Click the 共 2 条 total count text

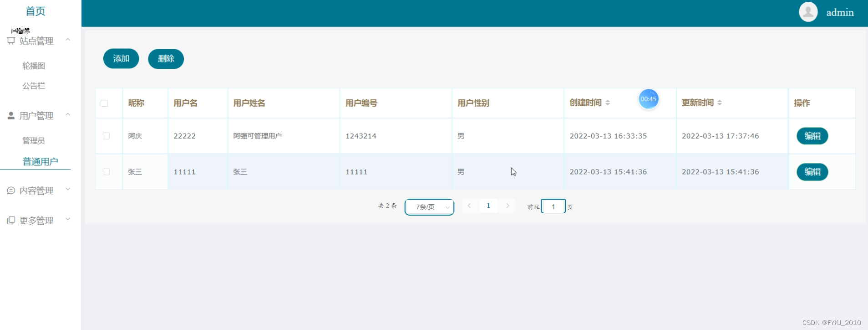[387, 206]
